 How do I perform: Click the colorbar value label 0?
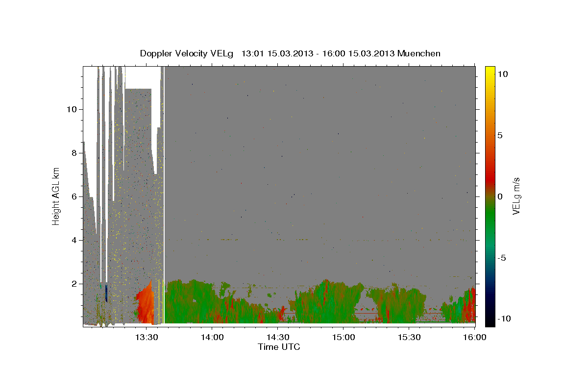pyautogui.click(x=500, y=196)
